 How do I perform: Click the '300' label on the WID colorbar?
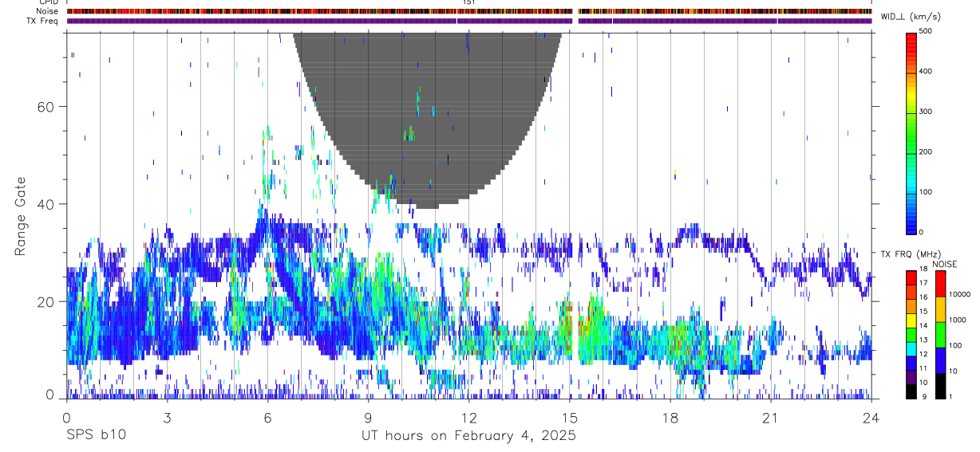926,112
